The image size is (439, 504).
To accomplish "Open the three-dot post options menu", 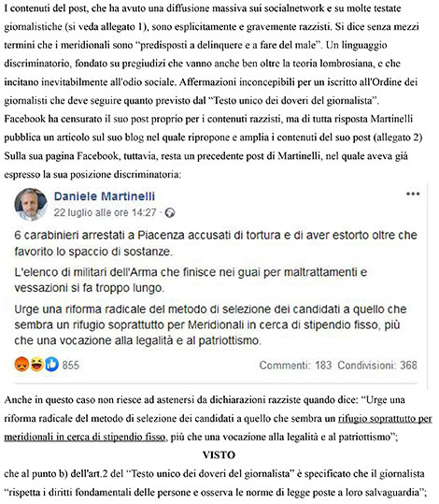I will (x=413, y=194).
